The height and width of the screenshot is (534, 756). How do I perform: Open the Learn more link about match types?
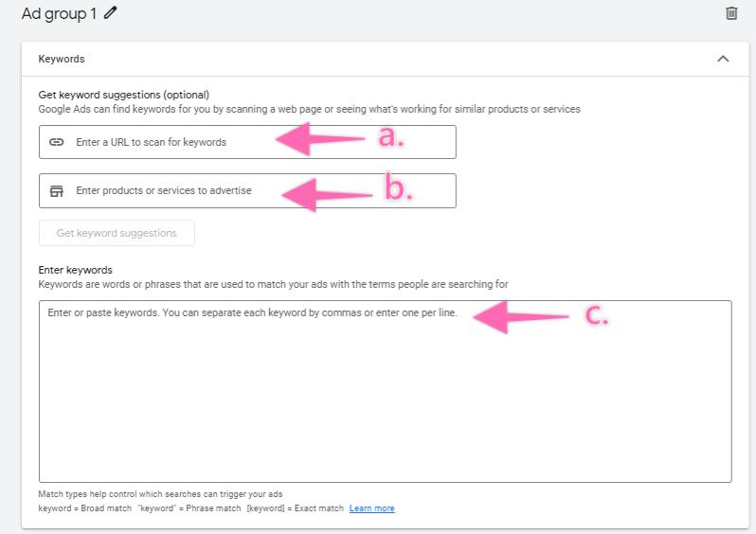(x=371, y=508)
